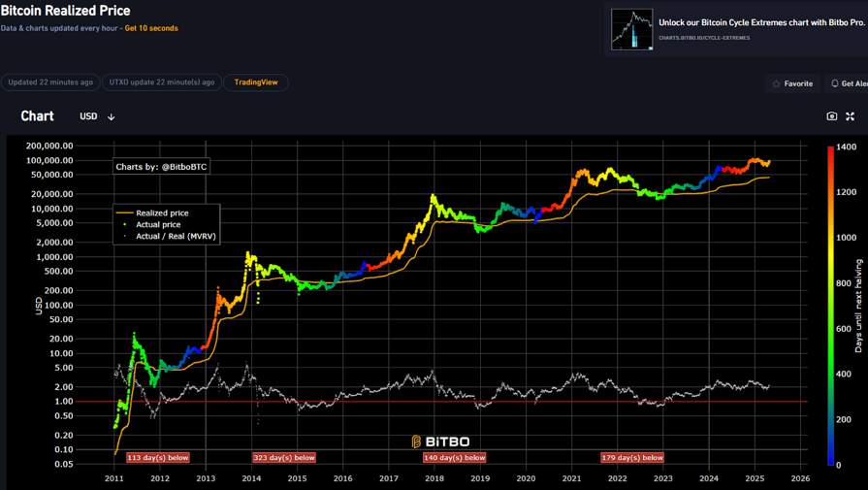Expand chart to fullscreen
The image size is (868, 490).
tap(851, 116)
